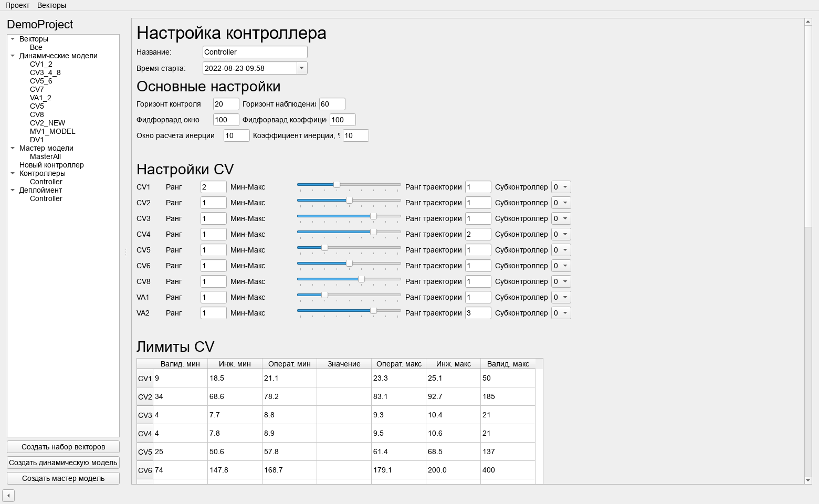Select Все under Векторы in tree

point(36,47)
